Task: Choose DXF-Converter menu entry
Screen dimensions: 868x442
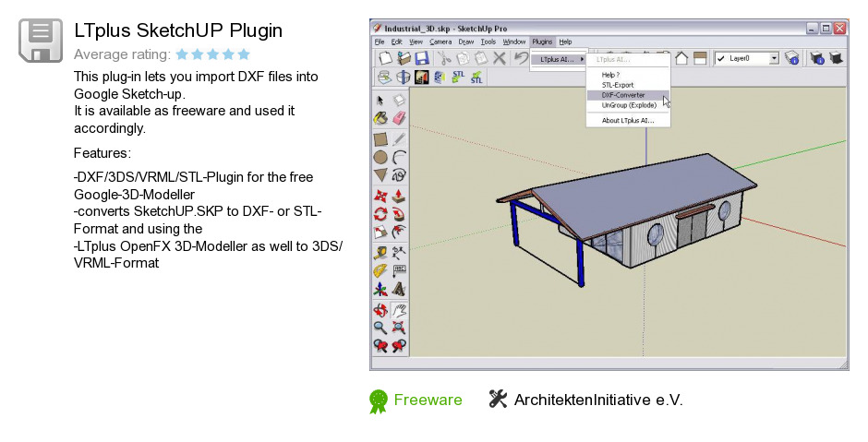Action: [x=628, y=95]
